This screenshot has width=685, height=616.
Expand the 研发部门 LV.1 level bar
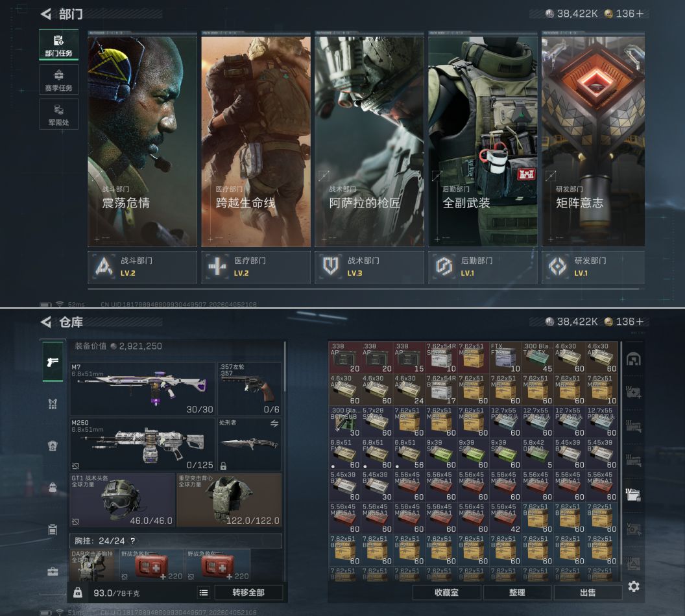(x=593, y=267)
